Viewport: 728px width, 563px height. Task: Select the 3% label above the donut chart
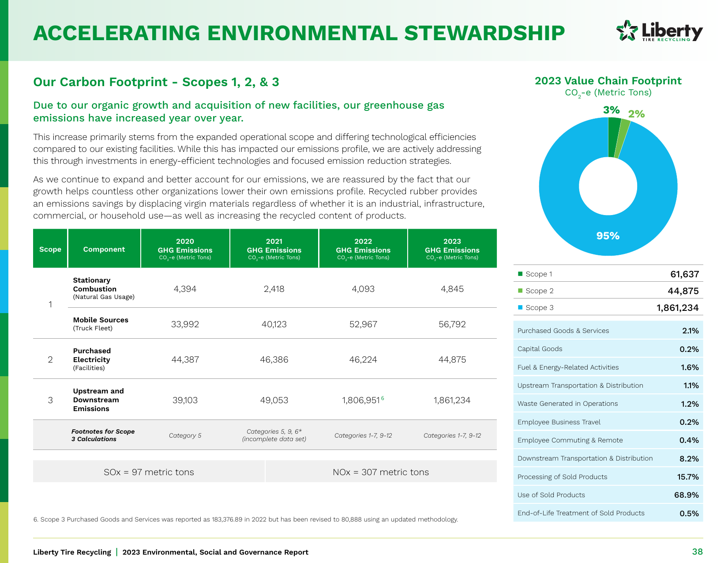click(612, 110)
